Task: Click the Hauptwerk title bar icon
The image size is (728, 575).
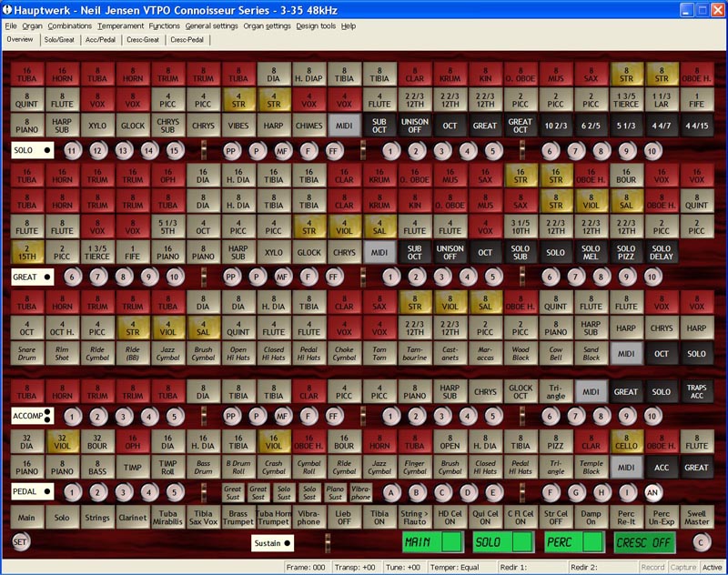Action: pos(7,9)
